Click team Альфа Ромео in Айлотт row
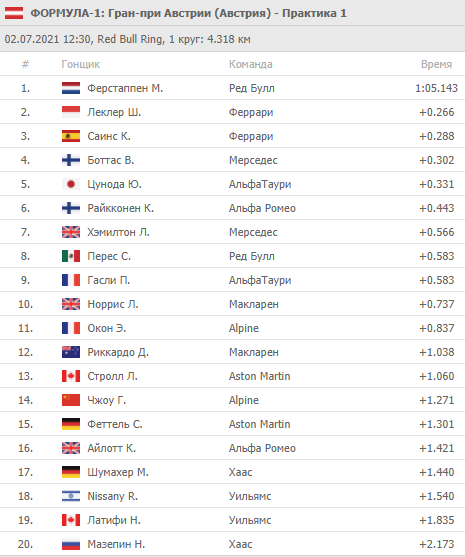Viewport: 465px width, 557px height. click(262, 448)
